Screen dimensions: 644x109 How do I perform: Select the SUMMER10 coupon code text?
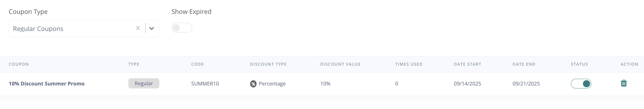click(205, 84)
